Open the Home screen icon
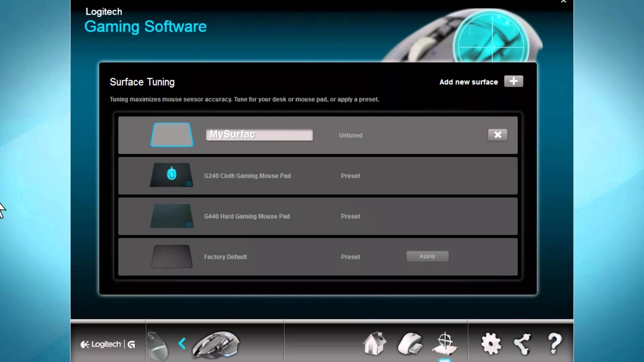The image size is (644, 362). (375, 343)
